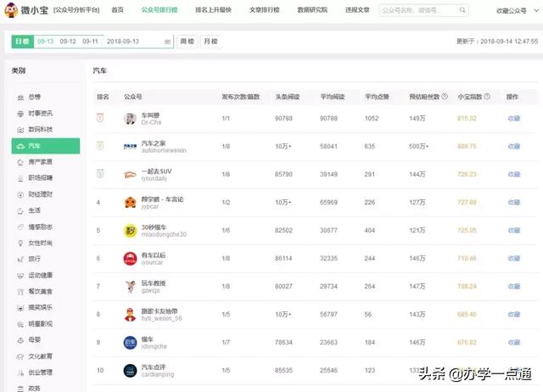The height and width of the screenshot is (392, 543).
Task: Select the 时事资讯 category icon
Action: coord(20,114)
